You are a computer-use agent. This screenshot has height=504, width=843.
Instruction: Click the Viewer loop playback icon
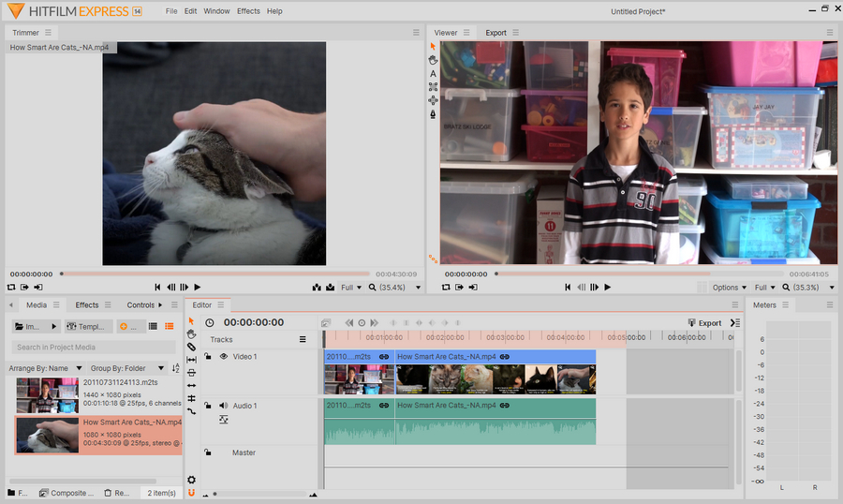tap(446, 288)
